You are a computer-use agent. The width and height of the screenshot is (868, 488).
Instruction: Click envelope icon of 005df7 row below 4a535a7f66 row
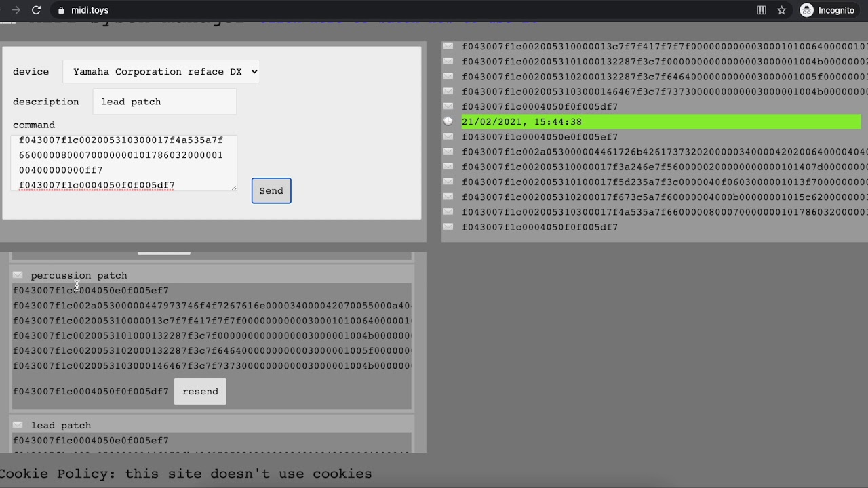click(448, 226)
